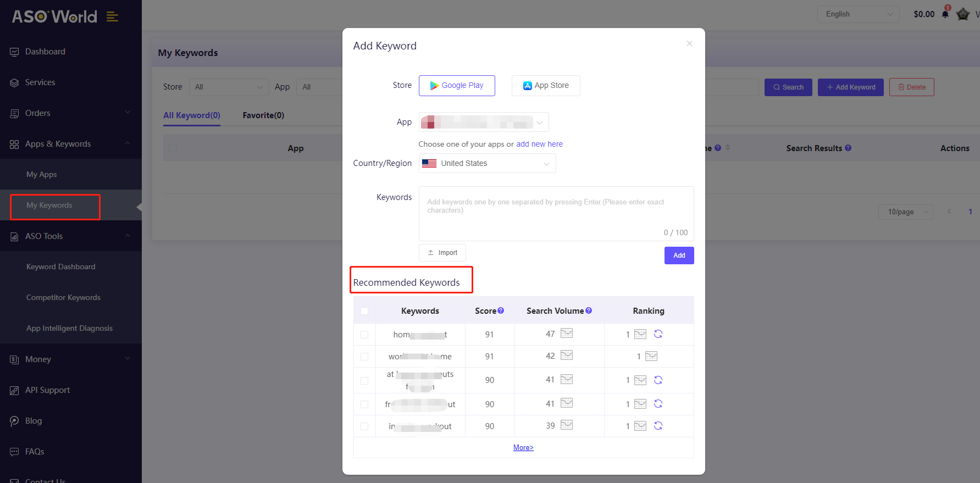This screenshot has height=483, width=980.
Task: Select pagination page 1
Action: point(970,212)
